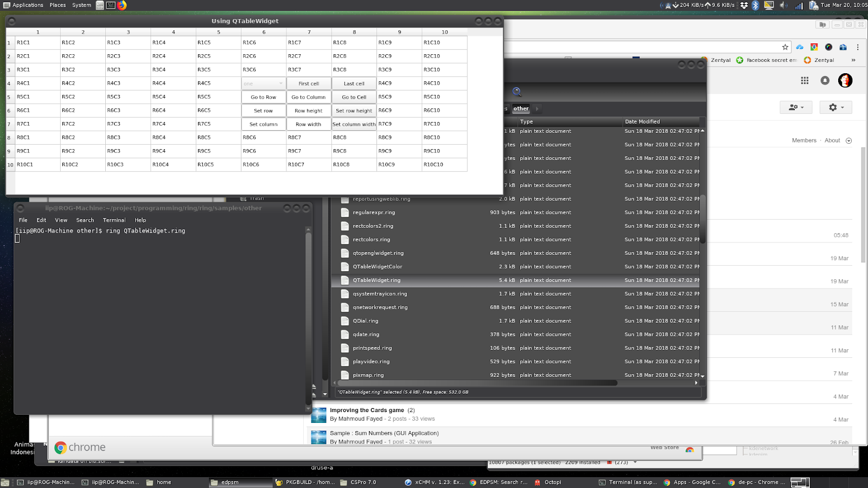This screenshot has height=488, width=868.
Task: Click the battery indicator in the system tray
Action: [x=812, y=5]
